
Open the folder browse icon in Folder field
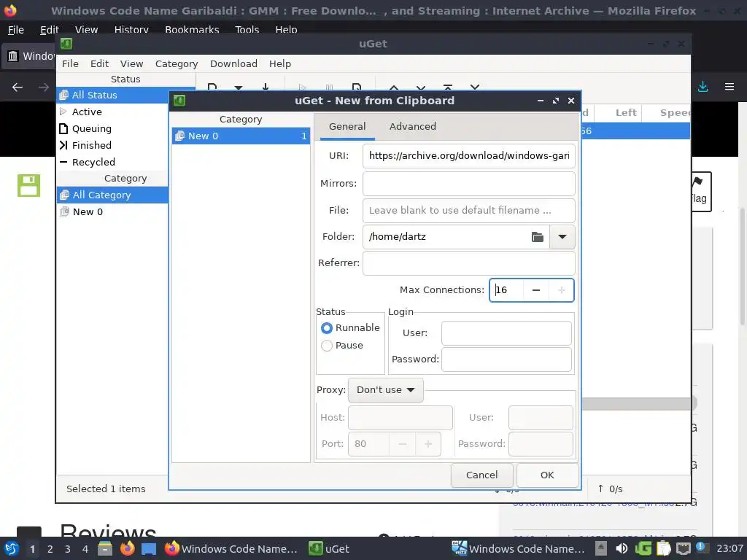538,237
